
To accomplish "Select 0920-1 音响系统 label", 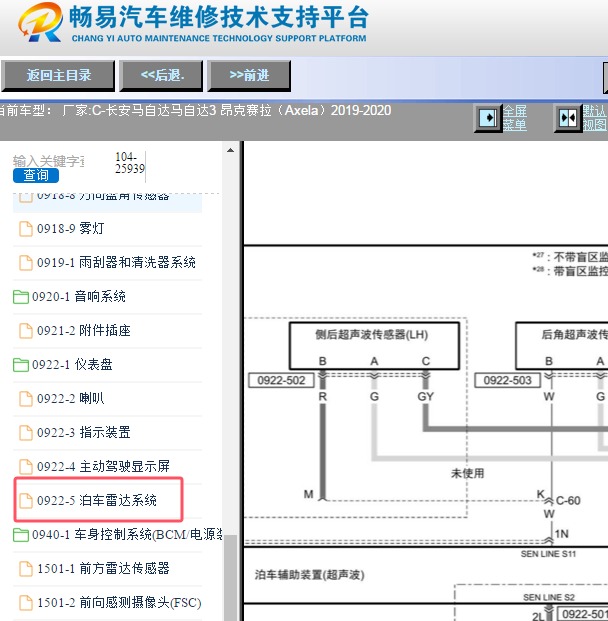I will pyautogui.click(x=79, y=296).
